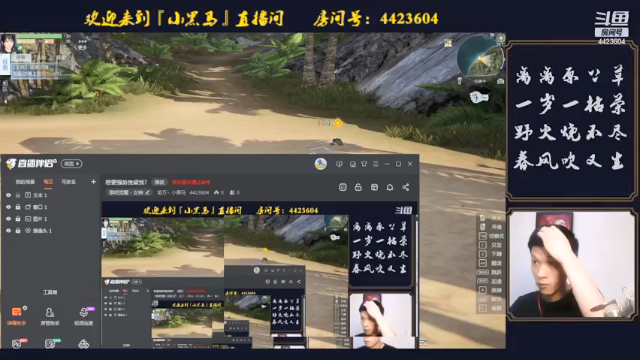Hide the 图片 1 source layer
The image size is (640, 360).
(x=9, y=219)
